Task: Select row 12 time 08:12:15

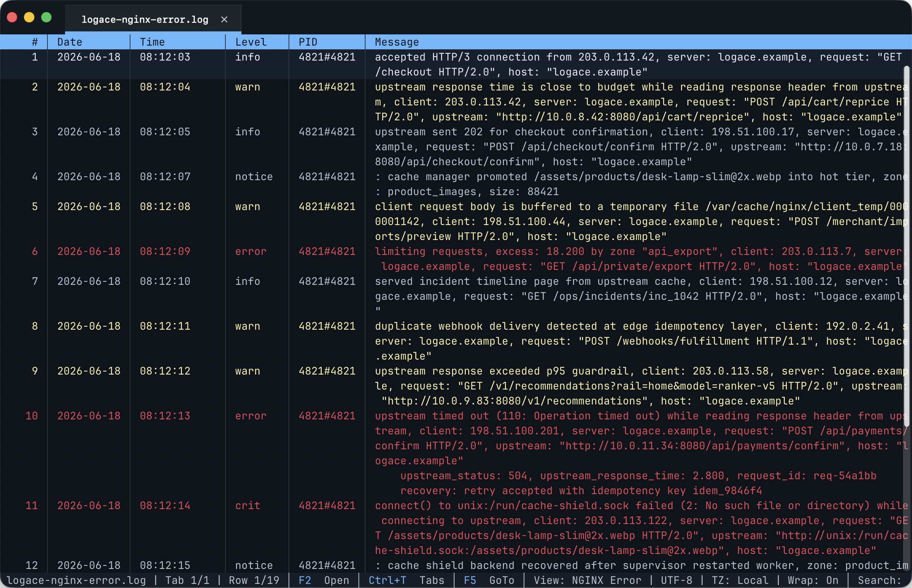Action: coord(165,566)
